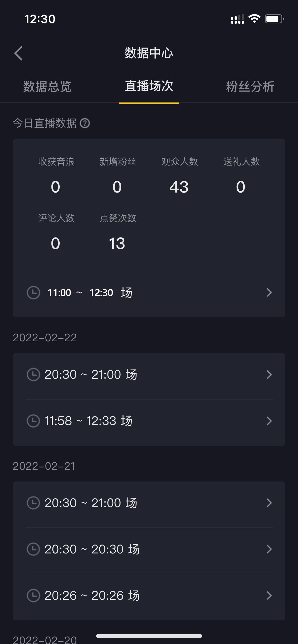Tap clock icon of 11:58 ~ 12:33 session
298x644 pixels.
coord(33,421)
